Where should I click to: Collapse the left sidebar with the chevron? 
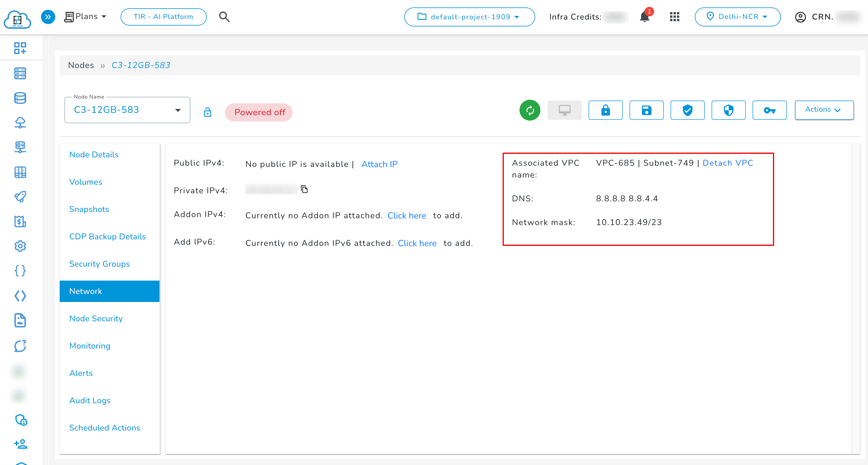[48, 17]
